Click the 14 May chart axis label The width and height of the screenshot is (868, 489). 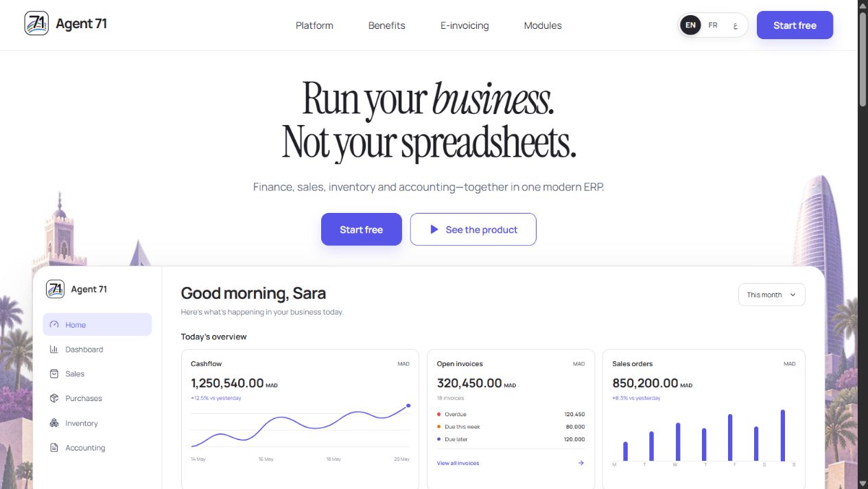point(198,459)
